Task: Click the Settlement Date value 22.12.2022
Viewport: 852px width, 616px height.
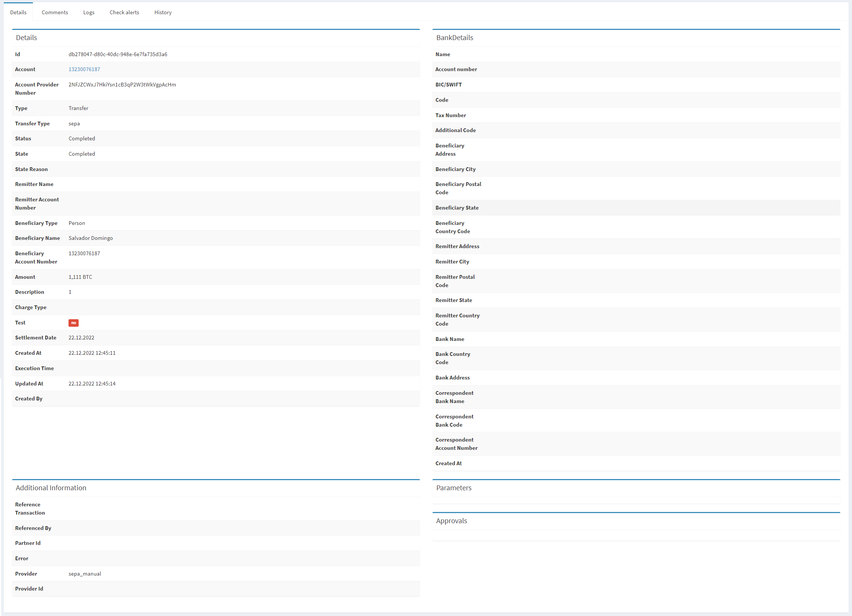Action: coord(81,338)
